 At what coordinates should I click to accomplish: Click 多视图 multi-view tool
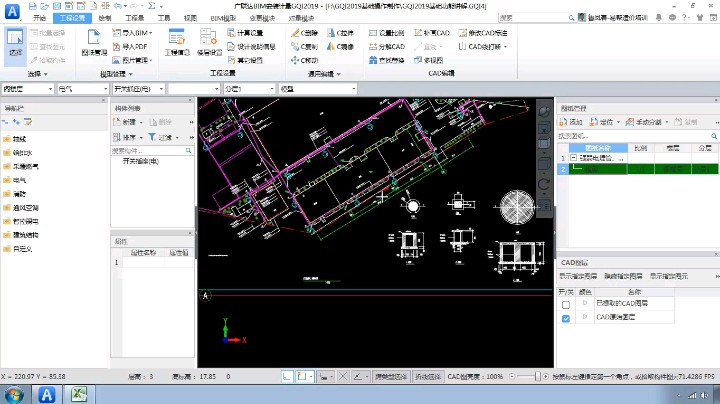(428, 60)
